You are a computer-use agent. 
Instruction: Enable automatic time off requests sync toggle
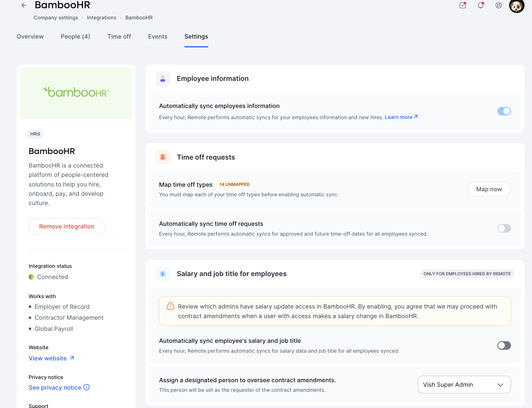[504, 228]
